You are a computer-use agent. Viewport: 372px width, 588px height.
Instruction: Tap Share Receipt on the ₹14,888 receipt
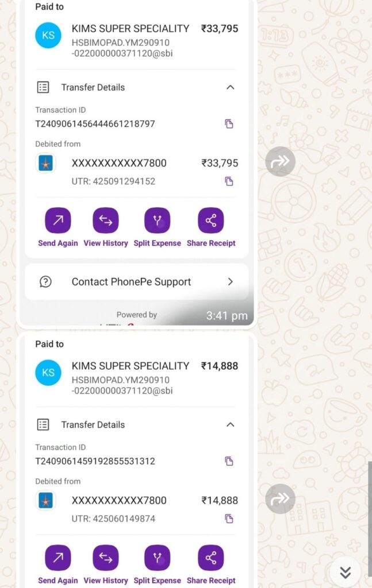point(211,558)
